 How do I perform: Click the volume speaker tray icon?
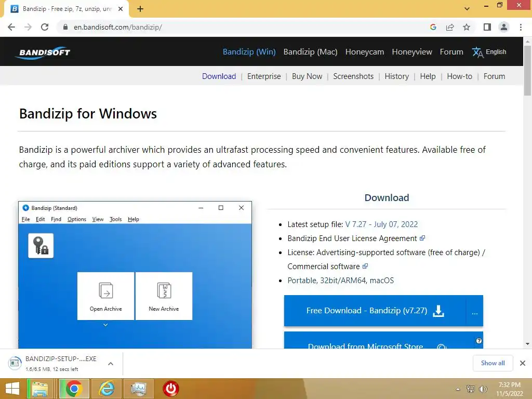point(483,389)
